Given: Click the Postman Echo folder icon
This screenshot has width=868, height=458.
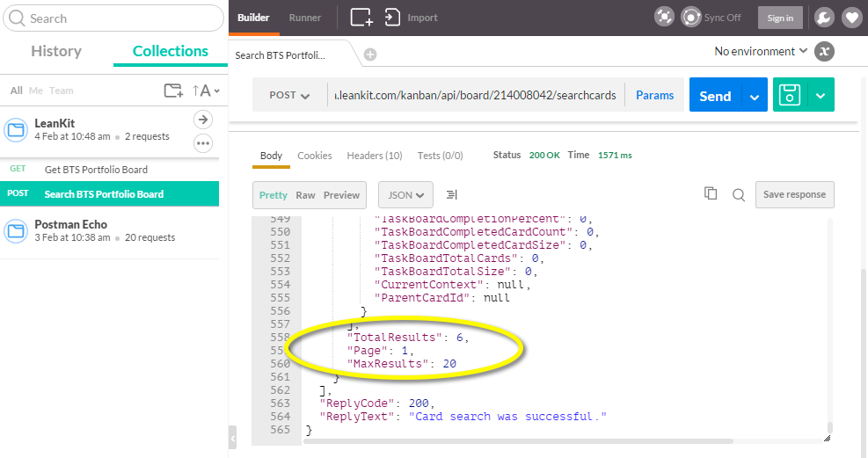Looking at the screenshot, I should [16, 231].
